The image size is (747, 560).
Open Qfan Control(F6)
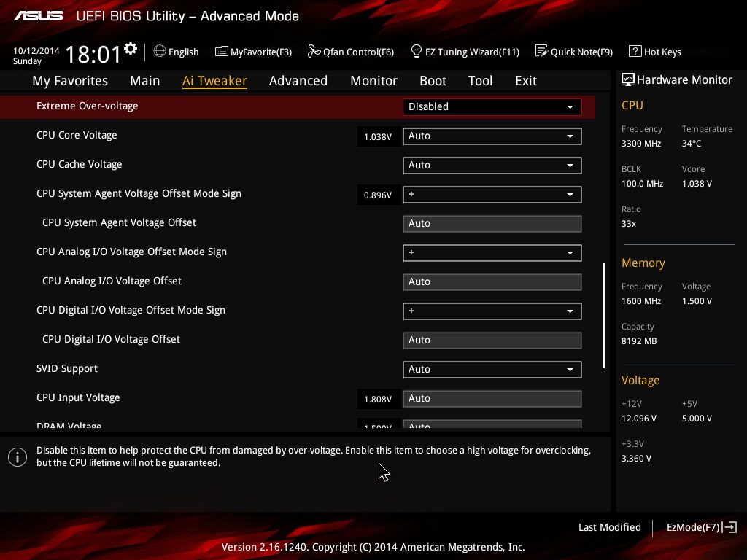(351, 52)
